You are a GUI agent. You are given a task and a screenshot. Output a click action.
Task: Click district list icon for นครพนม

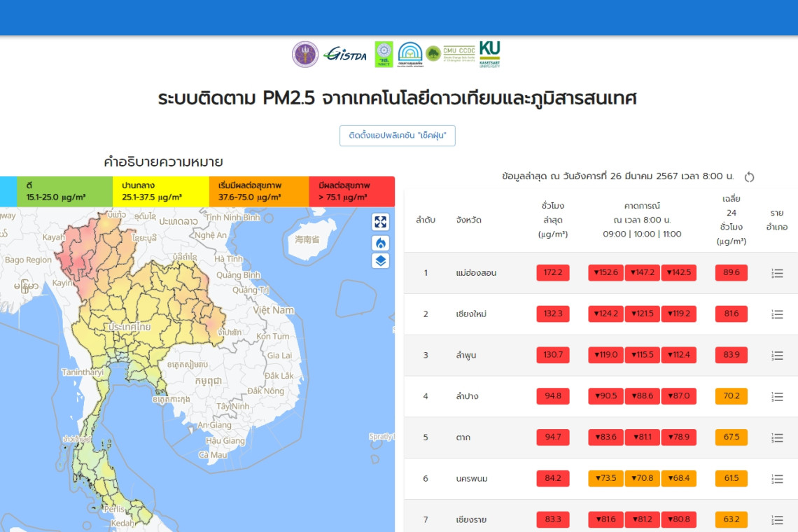(x=776, y=479)
